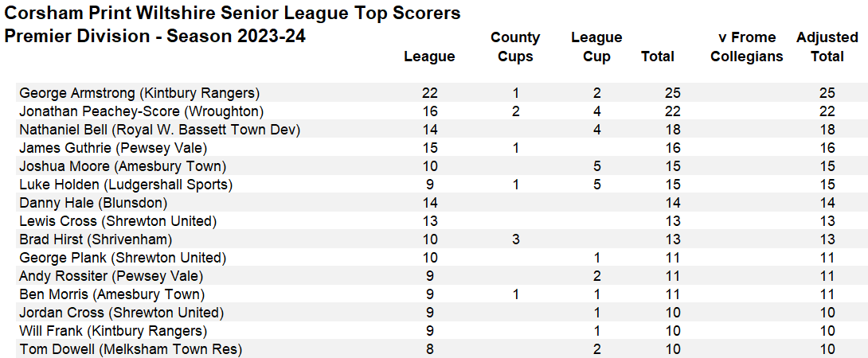
Task: Select George Plank (Shrewton United) name
Action: tap(123, 258)
